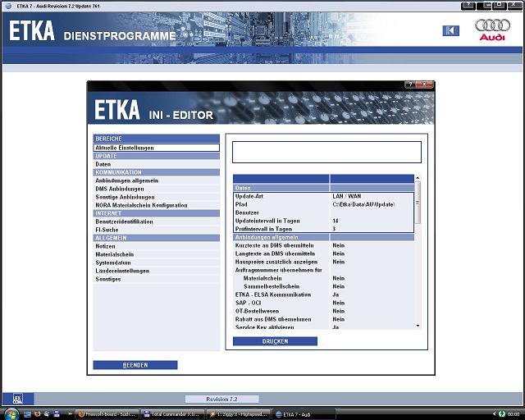
Task: Click the BEENDEN exit button
Action: pyautogui.click(x=135, y=365)
